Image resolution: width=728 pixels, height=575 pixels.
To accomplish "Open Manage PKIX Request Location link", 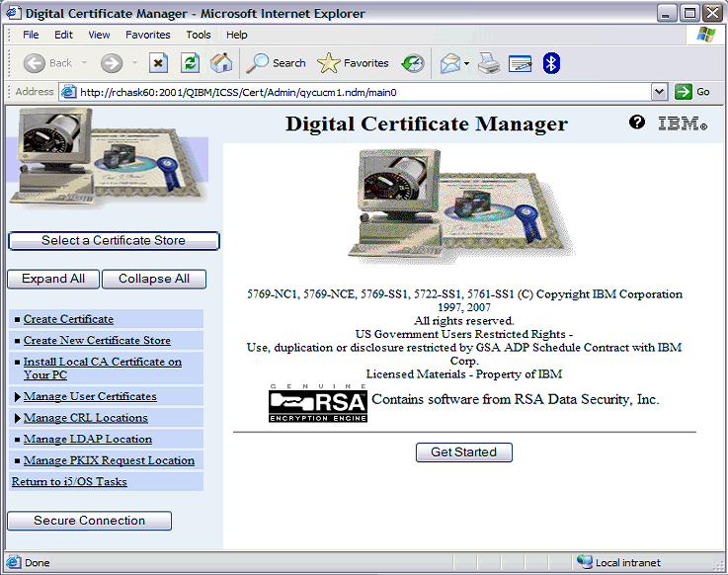I will pyautogui.click(x=109, y=460).
